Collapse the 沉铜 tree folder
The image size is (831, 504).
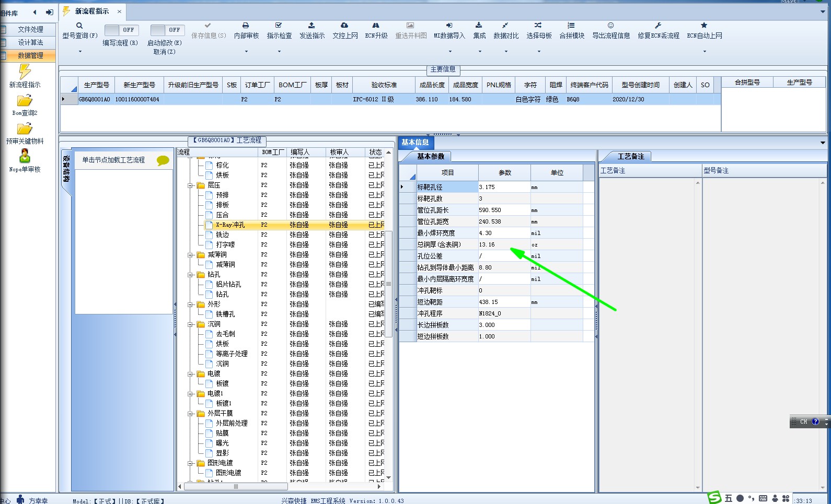click(x=190, y=324)
